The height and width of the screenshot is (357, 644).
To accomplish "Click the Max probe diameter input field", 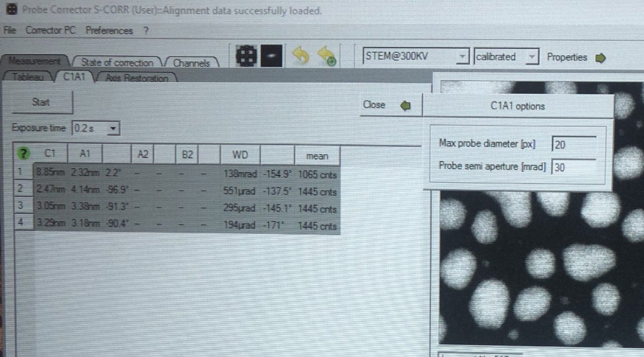I will 574,144.
